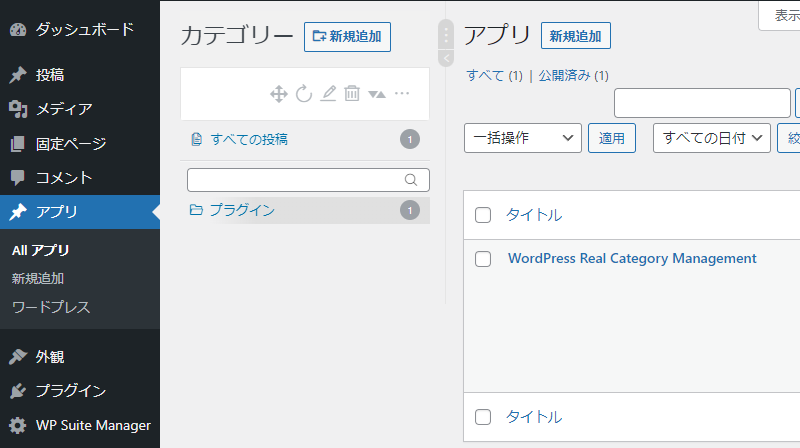Click 新規追加 button next to アプリ heading

point(576,36)
